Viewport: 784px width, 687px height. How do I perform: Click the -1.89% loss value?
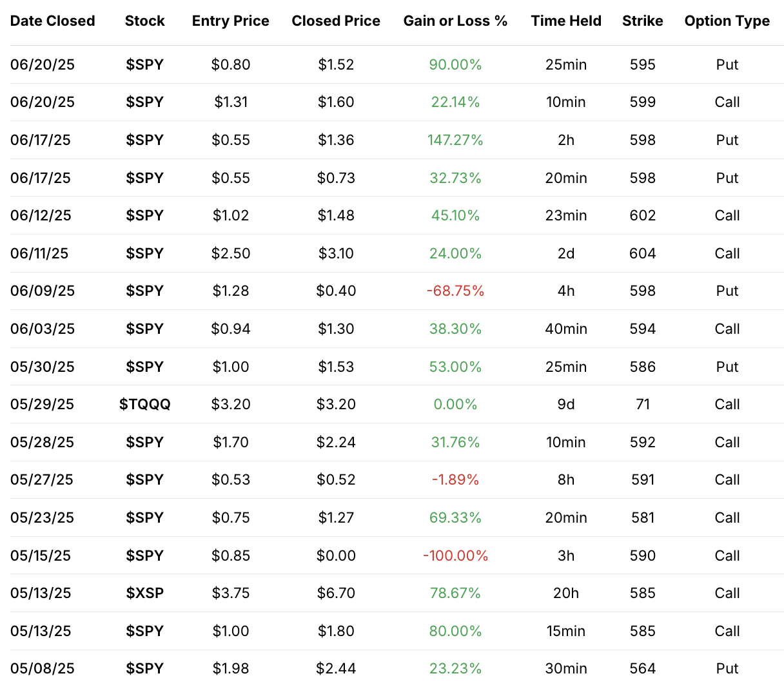pos(455,479)
